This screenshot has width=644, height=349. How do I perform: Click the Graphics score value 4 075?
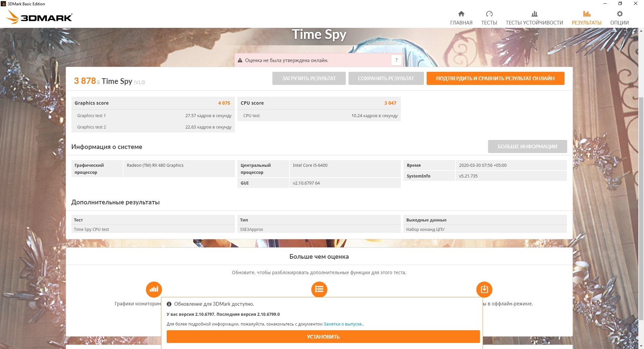(x=224, y=103)
